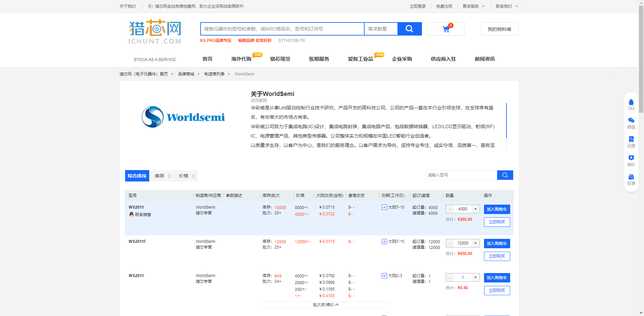Decrease quantity for WS2811F row
The width and height of the screenshot is (644, 316).
[x=450, y=243]
